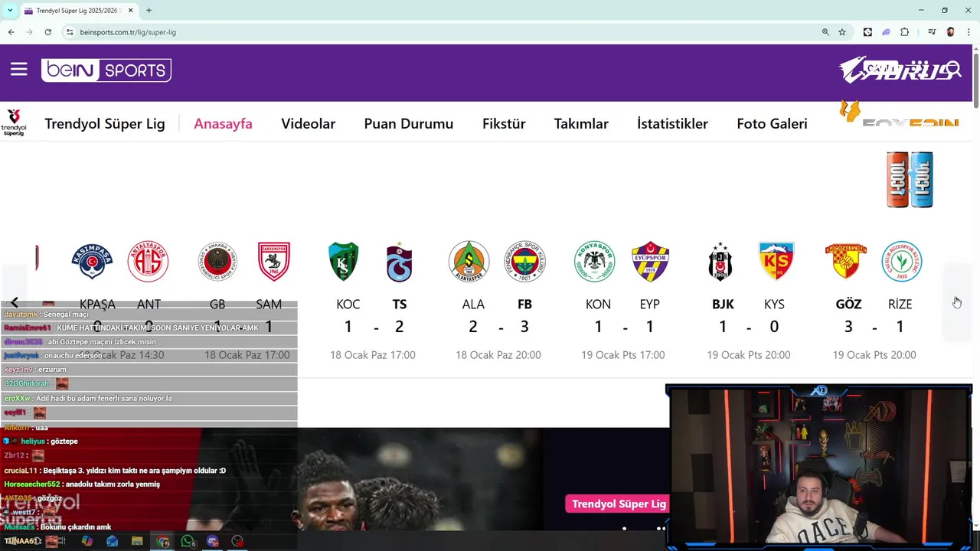The image size is (980, 551).
Task: Click the Beşiktaş club crest
Action: (720, 262)
